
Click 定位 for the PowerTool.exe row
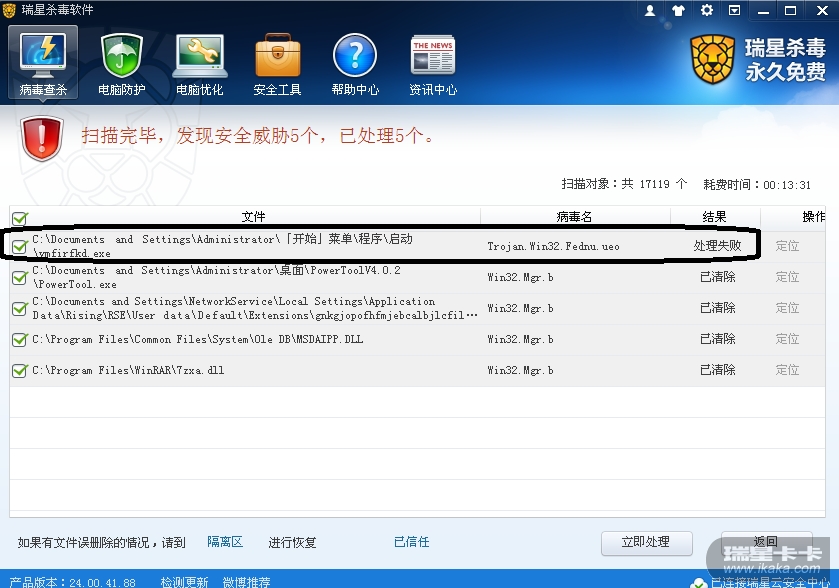(787, 277)
